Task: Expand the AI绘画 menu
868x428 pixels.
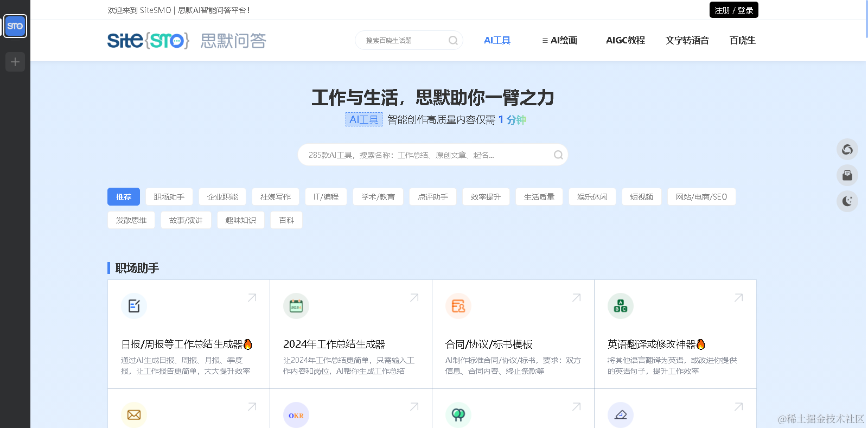Action: (559, 40)
